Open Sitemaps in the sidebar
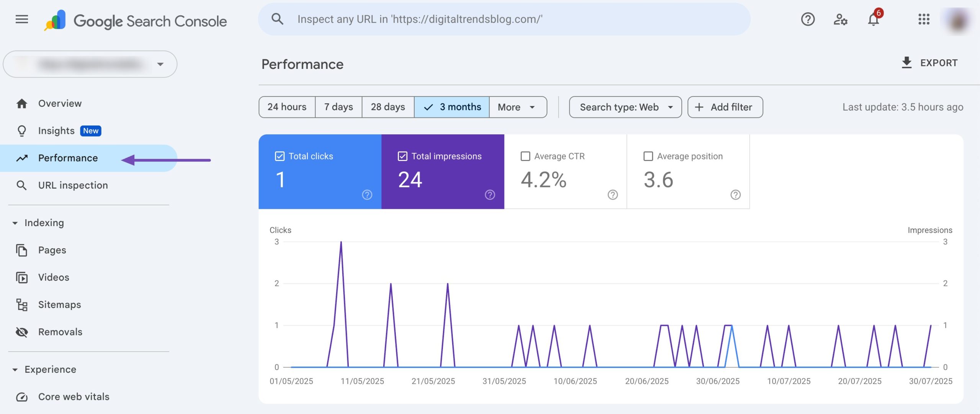The image size is (980, 414). pyautogui.click(x=59, y=305)
